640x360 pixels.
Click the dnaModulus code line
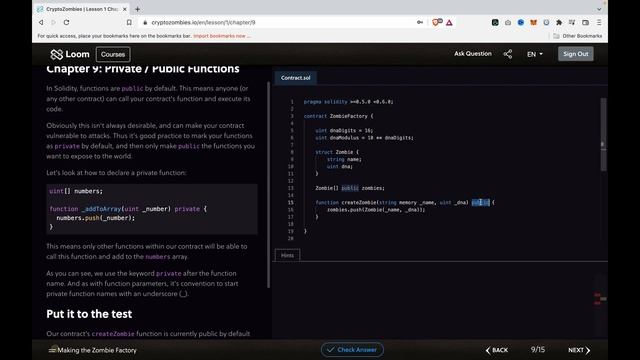click(x=364, y=138)
